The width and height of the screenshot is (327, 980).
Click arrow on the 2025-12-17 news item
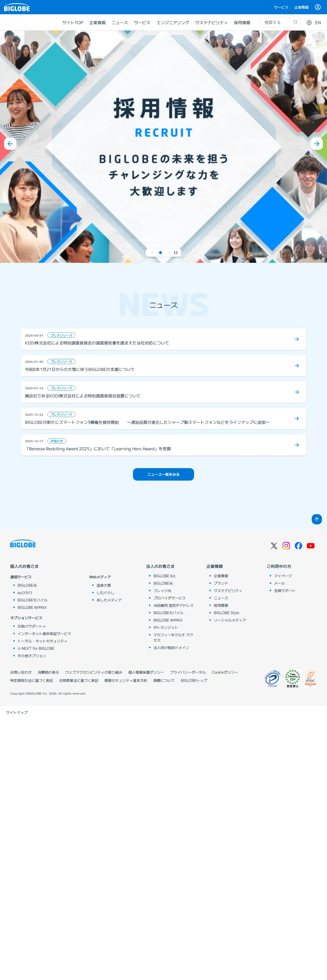tap(297, 445)
